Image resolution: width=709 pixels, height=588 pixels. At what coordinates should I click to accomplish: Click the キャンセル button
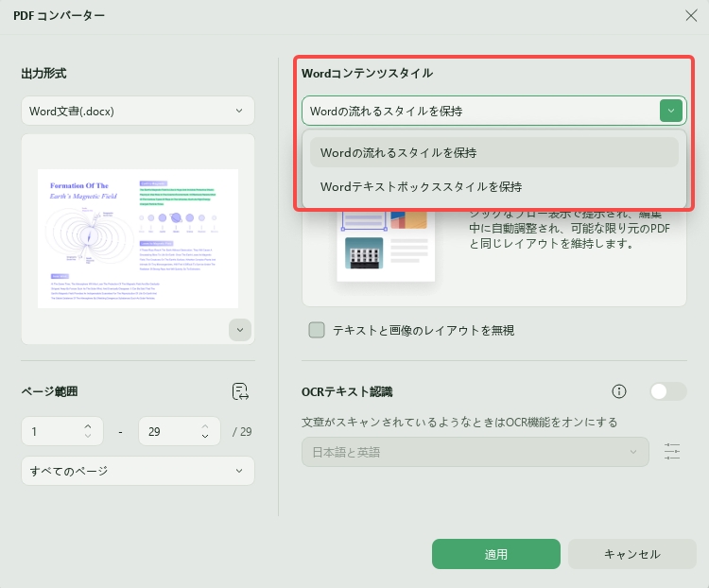point(632,554)
